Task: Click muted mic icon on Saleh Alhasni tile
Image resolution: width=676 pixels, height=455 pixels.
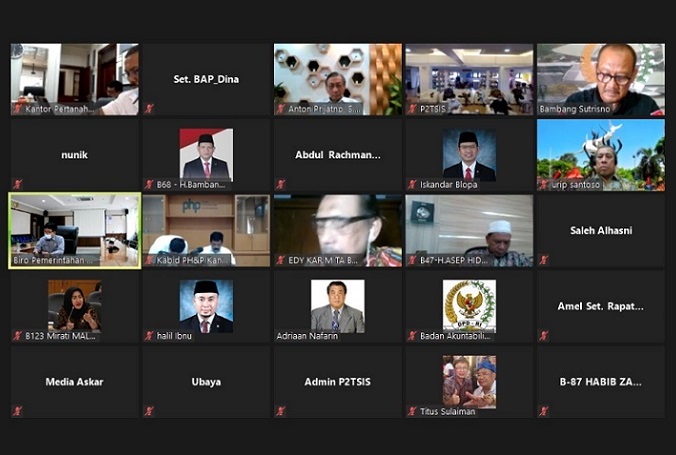Action: pos(544,260)
